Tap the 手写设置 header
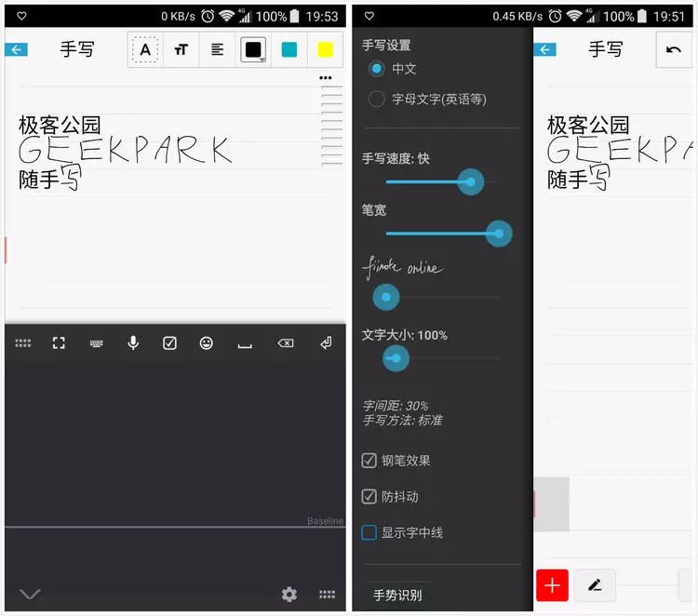The width and height of the screenshot is (698, 616). (x=386, y=45)
